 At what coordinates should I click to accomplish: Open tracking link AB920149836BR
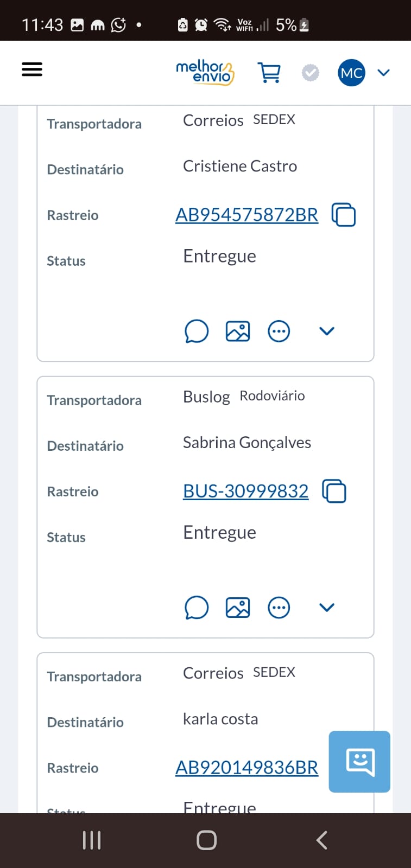[x=247, y=767]
